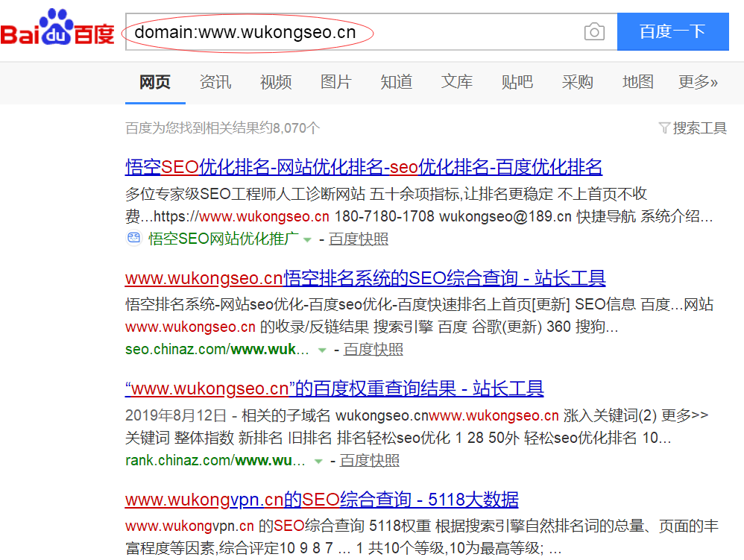This screenshot has height=560, width=744.
Task: Expand dropdown arrow beside seo.chinaz.com URL
Action: click(x=322, y=350)
